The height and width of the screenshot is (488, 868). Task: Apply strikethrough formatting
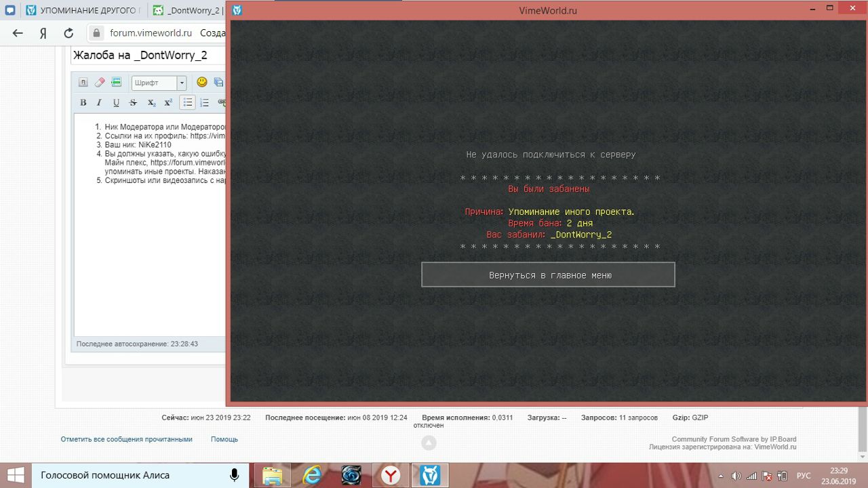[133, 103]
